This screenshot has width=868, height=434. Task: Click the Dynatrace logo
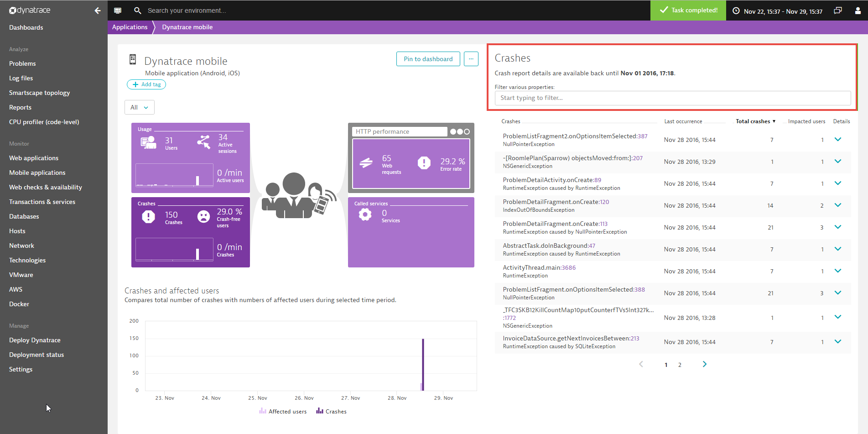(x=30, y=10)
